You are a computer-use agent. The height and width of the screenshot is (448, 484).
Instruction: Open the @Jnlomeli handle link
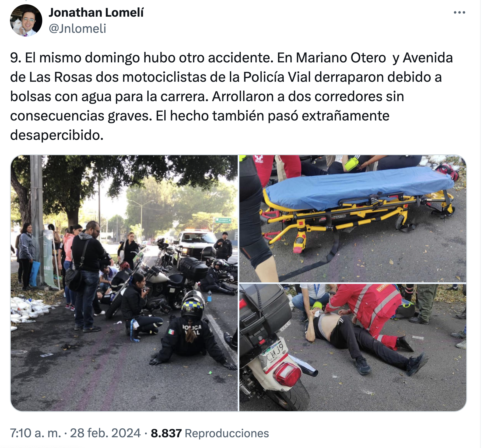(x=78, y=29)
